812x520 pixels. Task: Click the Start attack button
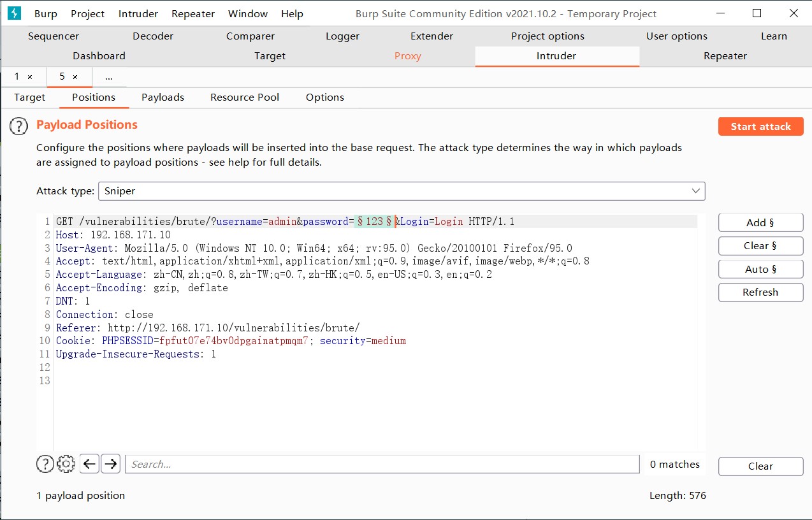[760, 126]
